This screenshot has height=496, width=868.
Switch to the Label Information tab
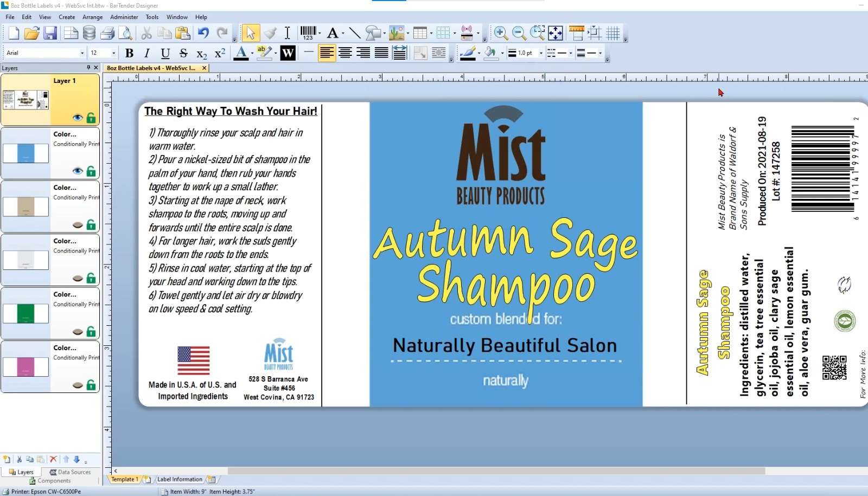tap(179, 479)
